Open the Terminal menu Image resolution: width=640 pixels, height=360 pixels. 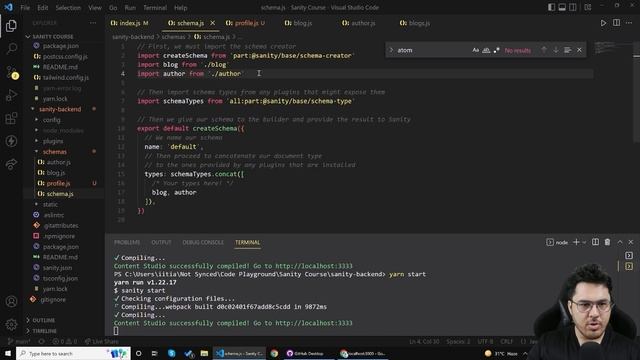[x=155, y=7]
